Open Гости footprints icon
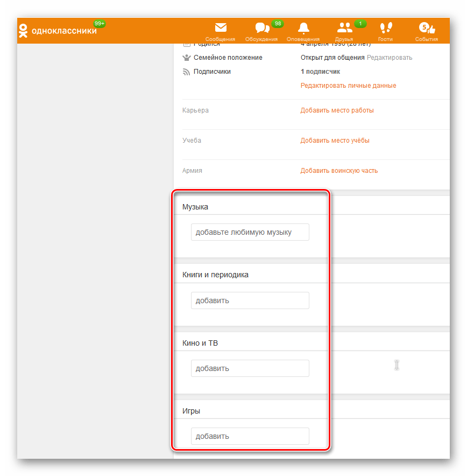 coord(386,27)
